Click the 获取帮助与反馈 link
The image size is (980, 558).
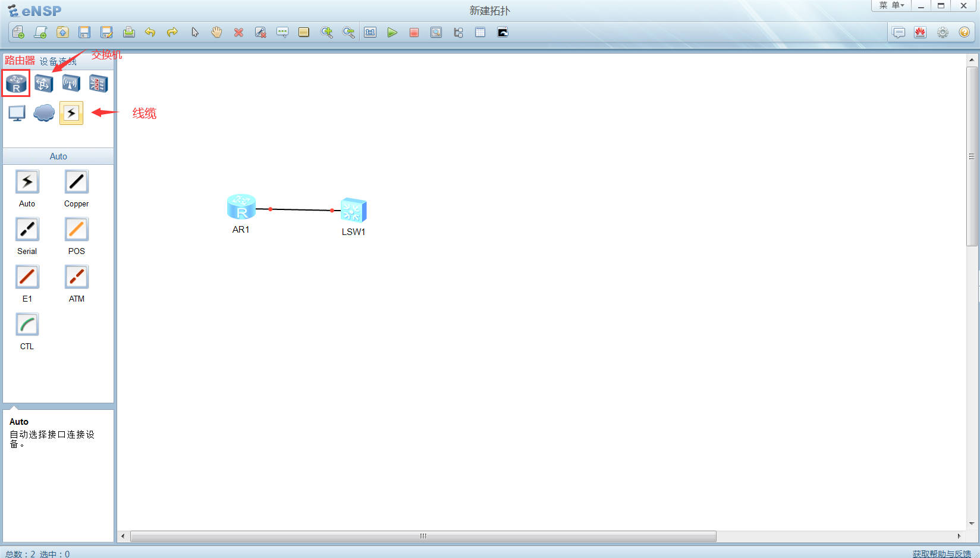pos(942,553)
